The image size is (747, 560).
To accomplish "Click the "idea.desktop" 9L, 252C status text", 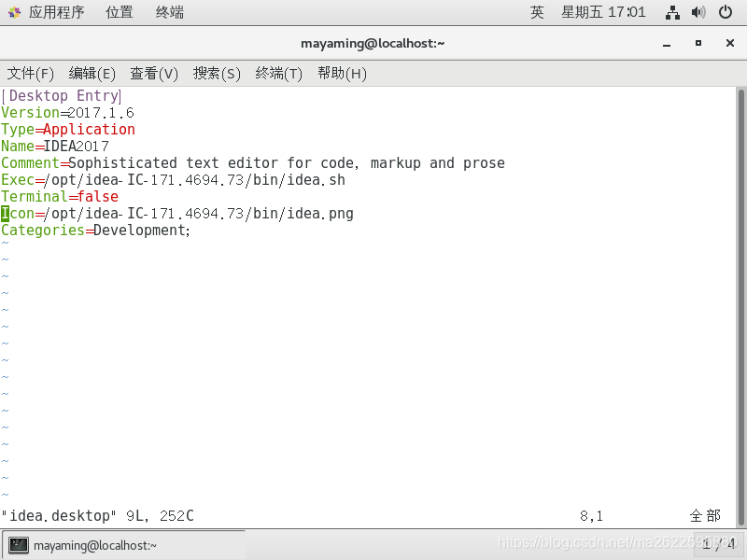I will point(98,516).
